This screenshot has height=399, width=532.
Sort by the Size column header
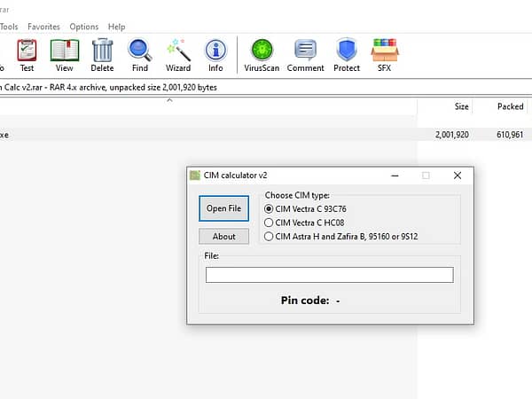461,106
